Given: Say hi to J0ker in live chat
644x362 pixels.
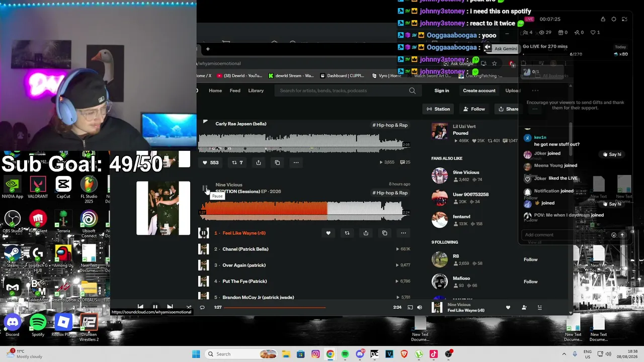Looking at the screenshot, I should [x=612, y=154].
